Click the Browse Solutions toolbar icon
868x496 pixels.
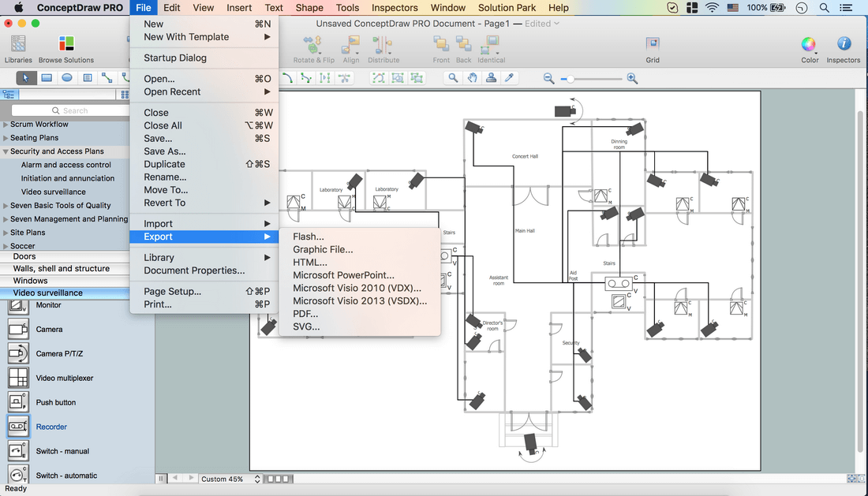66,44
